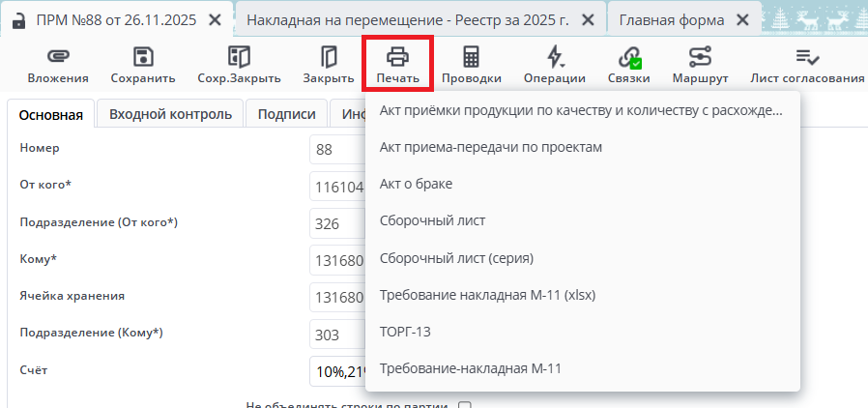Click the Печать printer icon
Image resolution: width=868 pixels, height=408 pixels.
point(397,57)
